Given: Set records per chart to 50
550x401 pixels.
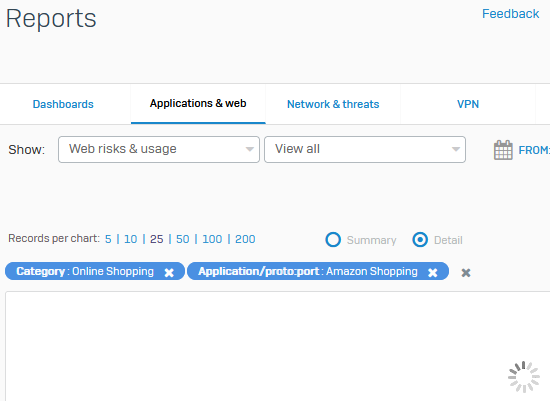Looking at the screenshot, I should (x=182, y=239).
